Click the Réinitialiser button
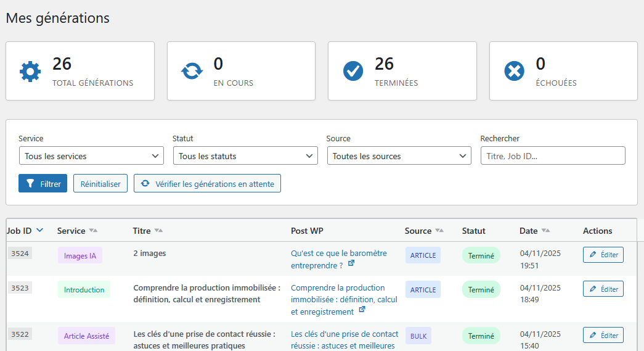The height and width of the screenshot is (351, 644). click(100, 184)
